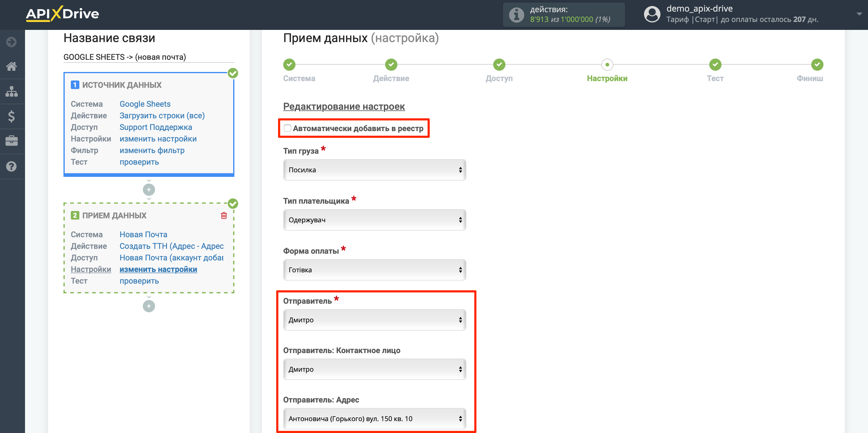Delete the Прием данных block with trash icon

click(224, 216)
